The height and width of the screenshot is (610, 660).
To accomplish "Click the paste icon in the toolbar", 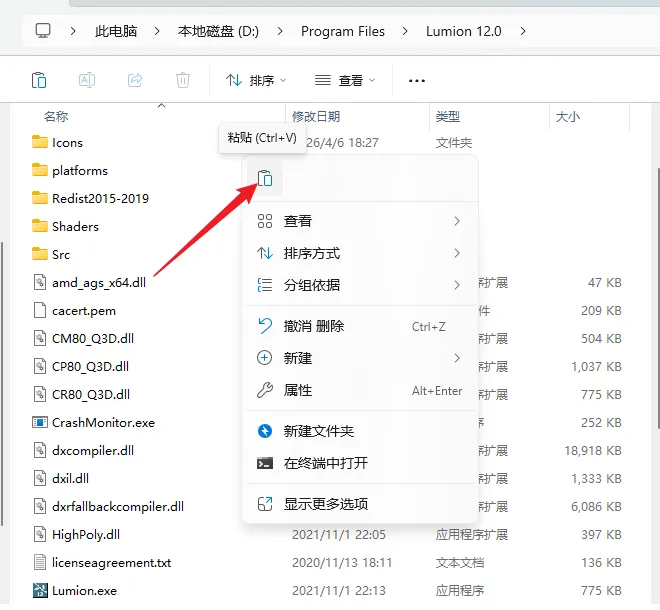I will [x=39, y=80].
